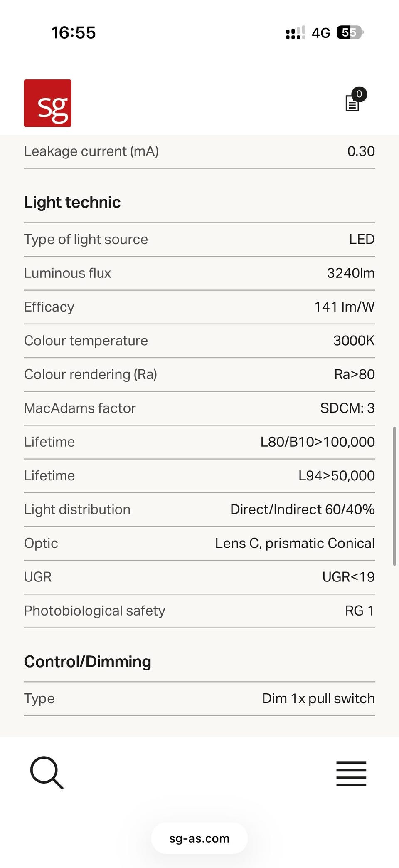Image resolution: width=399 pixels, height=868 pixels.
Task: Select the Light technic section heading
Action: [72, 202]
